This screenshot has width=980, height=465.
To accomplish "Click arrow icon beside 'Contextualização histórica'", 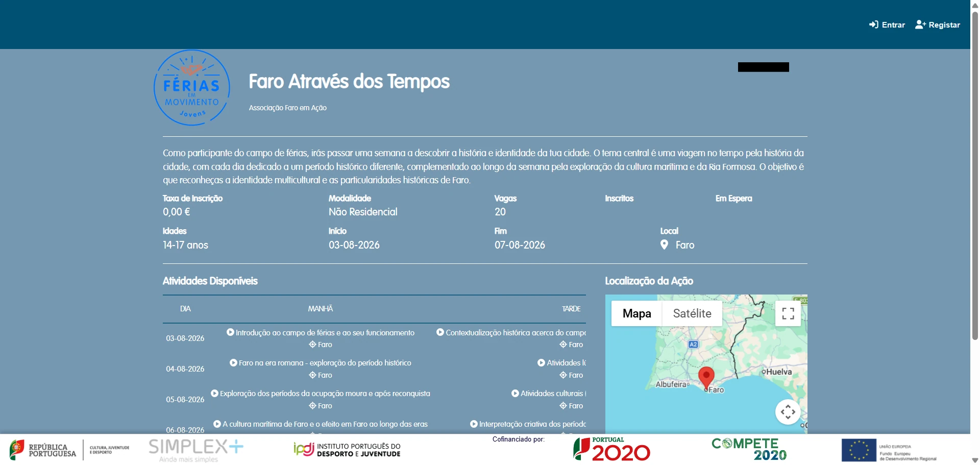I will coord(440,332).
